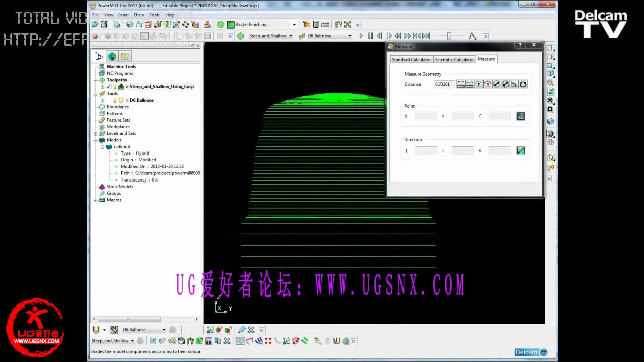The width and height of the screenshot is (644, 362).
Task: Switch to Scientific Calculator tab
Action: tap(454, 59)
